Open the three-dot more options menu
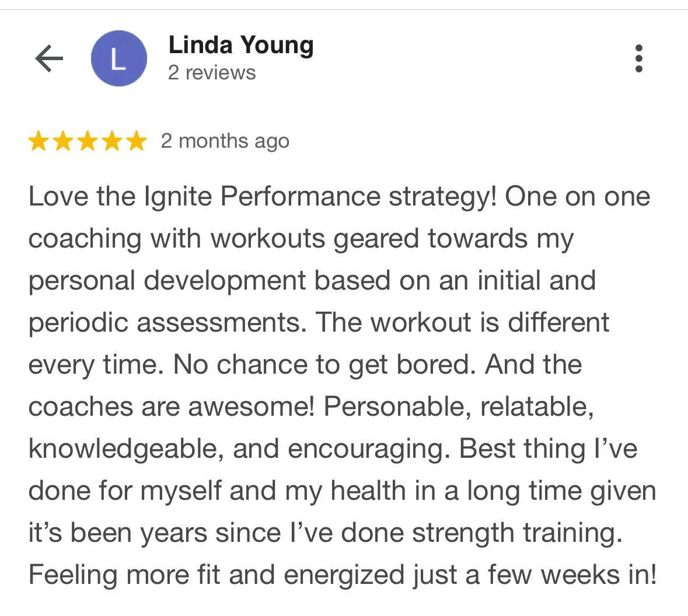The image size is (688, 616). (x=638, y=58)
